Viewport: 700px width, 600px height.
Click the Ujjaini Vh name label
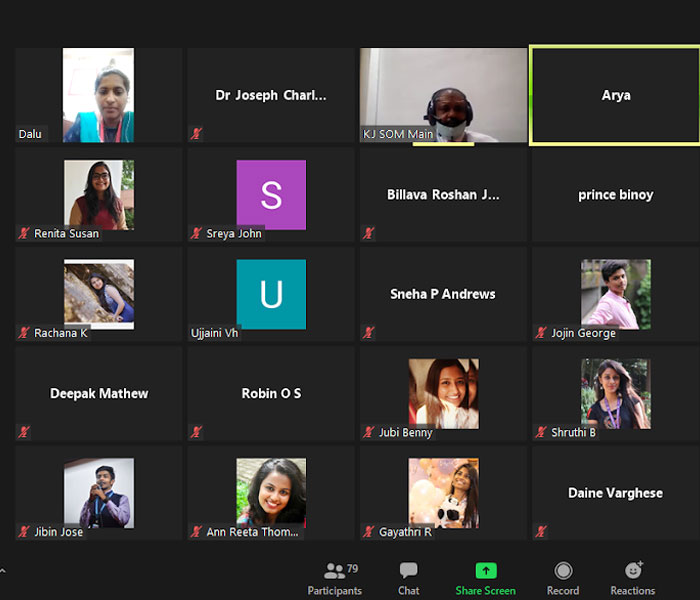pos(215,333)
